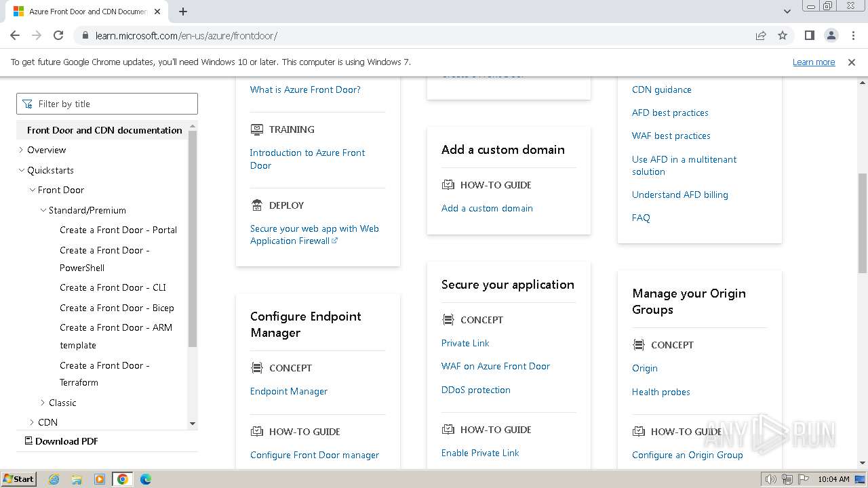Open the Private Link concept link
The image size is (868, 488).
coord(465,343)
